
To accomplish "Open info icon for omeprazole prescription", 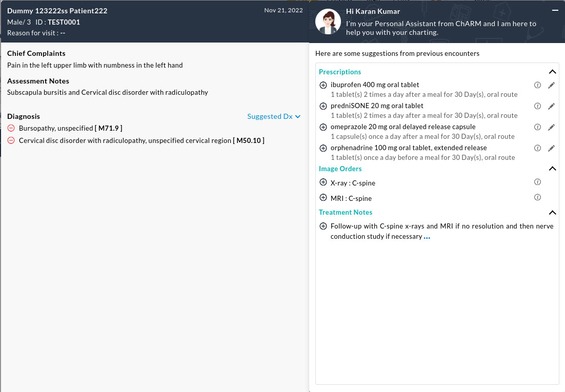I will [x=537, y=127].
